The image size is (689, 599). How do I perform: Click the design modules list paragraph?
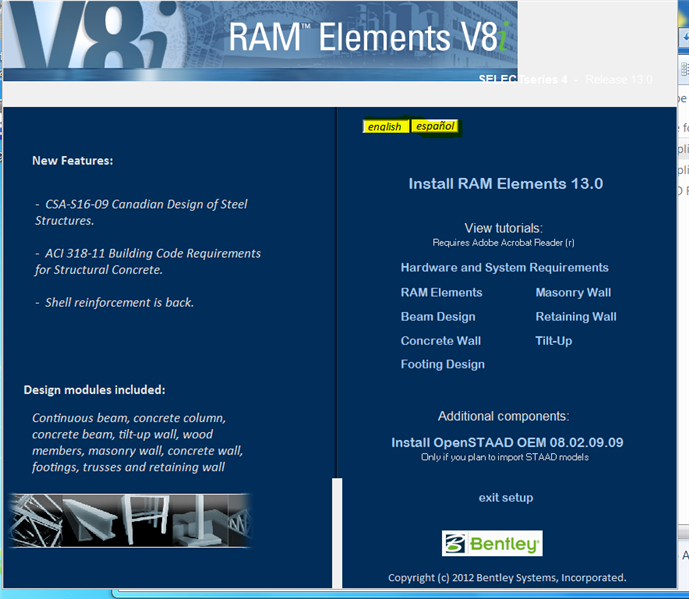(138, 443)
